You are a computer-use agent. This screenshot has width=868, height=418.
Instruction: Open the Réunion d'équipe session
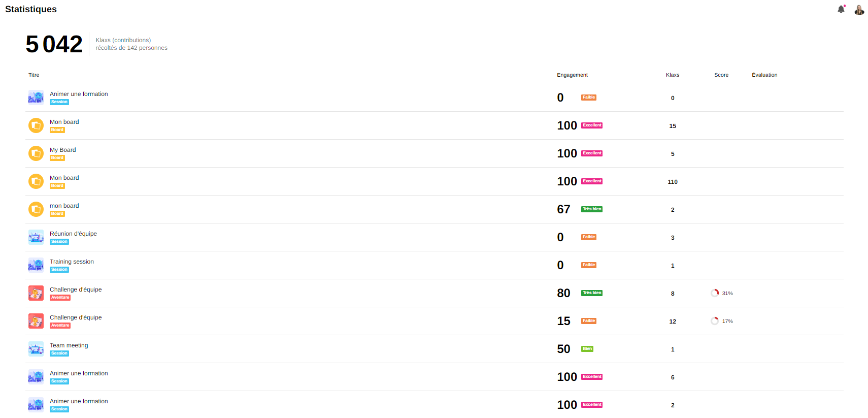click(x=73, y=234)
